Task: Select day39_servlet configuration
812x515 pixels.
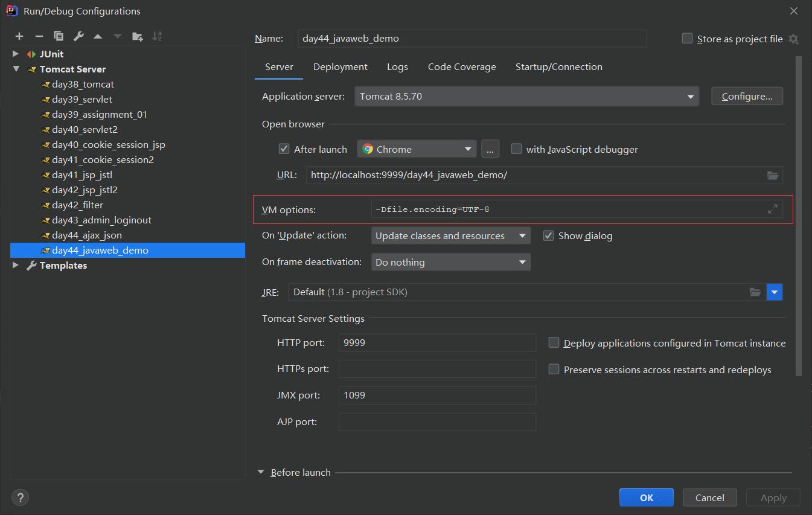Action: tap(82, 99)
